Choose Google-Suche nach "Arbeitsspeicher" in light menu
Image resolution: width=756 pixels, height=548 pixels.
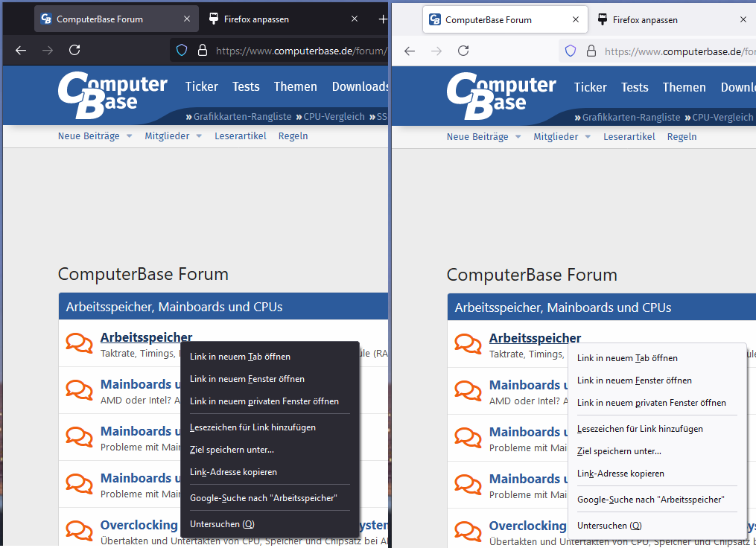(x=658, y=500)
